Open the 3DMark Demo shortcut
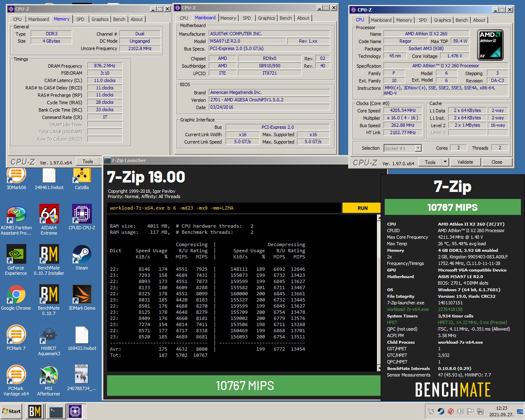 pos(82,298)
